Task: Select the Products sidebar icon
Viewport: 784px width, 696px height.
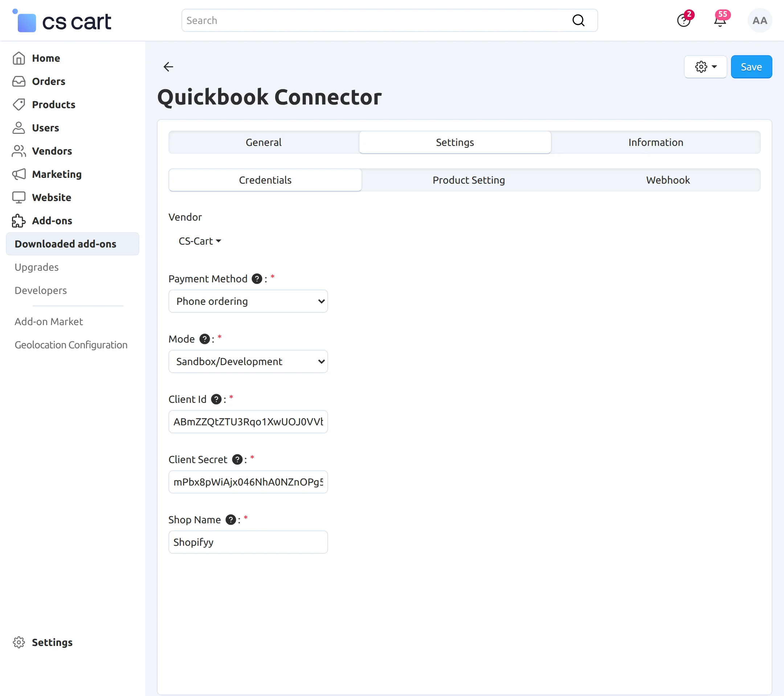Action: point(18,104)
